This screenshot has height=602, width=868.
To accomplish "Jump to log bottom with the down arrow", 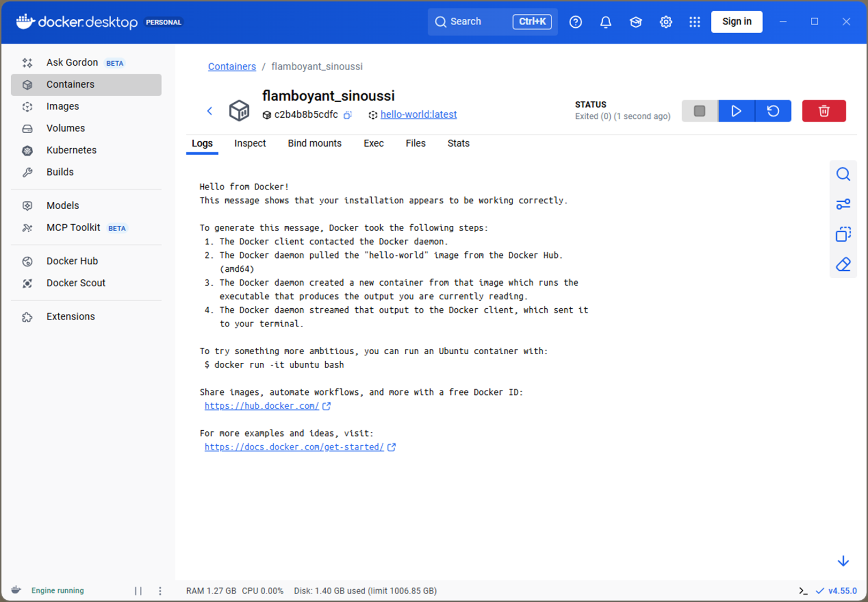I will pyautogui.click(x=843, y=561).
